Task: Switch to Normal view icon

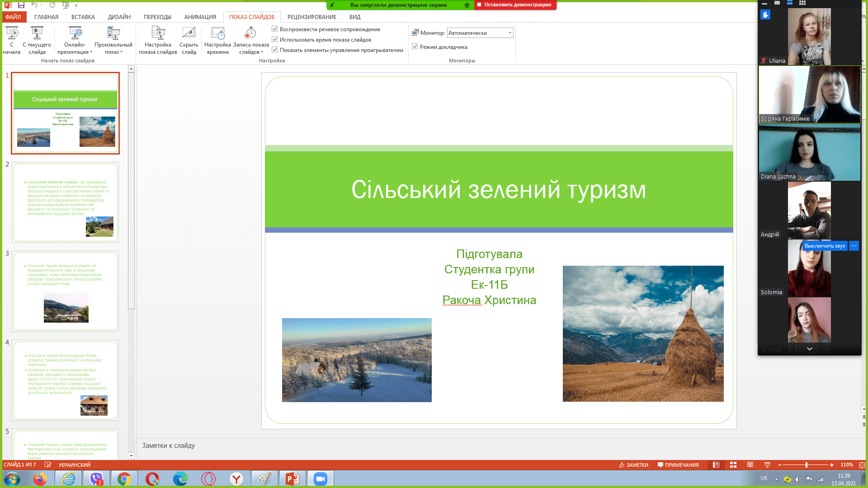Action: [x=716, y=465]
